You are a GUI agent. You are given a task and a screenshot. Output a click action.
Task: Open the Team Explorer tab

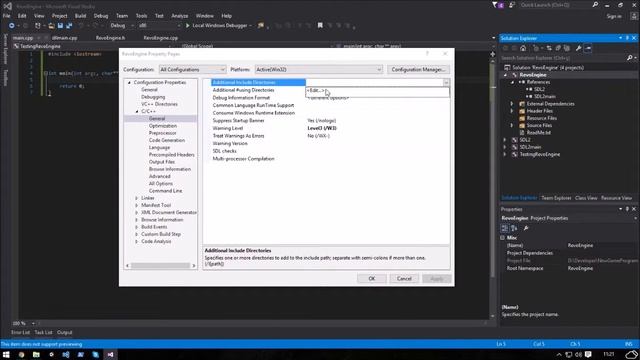click(556, 198)
